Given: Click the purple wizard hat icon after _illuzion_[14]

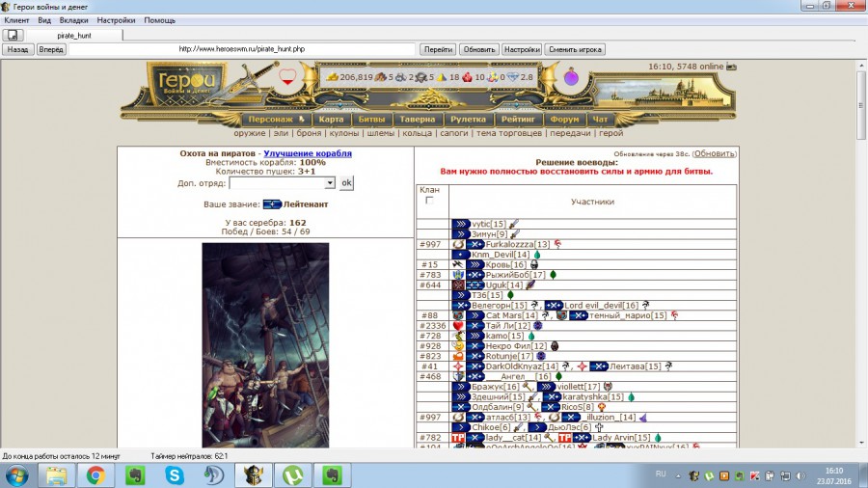Looking at the screenshot, I should point(642,418).
